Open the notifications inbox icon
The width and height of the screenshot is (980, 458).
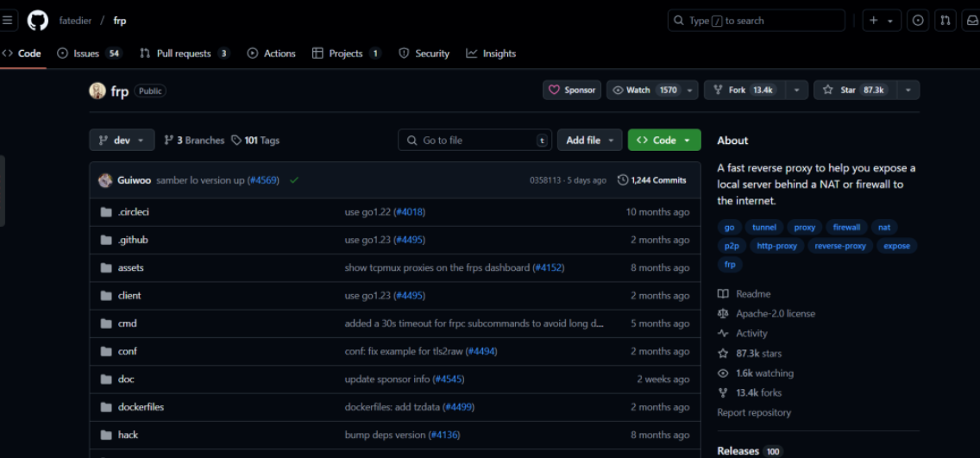pyautogui.click(x=972, y=21)
